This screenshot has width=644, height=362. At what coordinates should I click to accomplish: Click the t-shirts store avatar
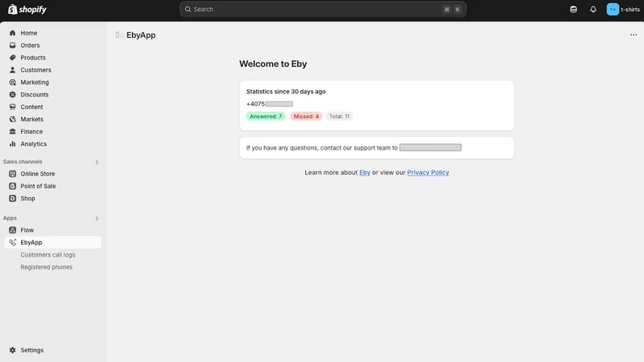click(x=613, y=9)
